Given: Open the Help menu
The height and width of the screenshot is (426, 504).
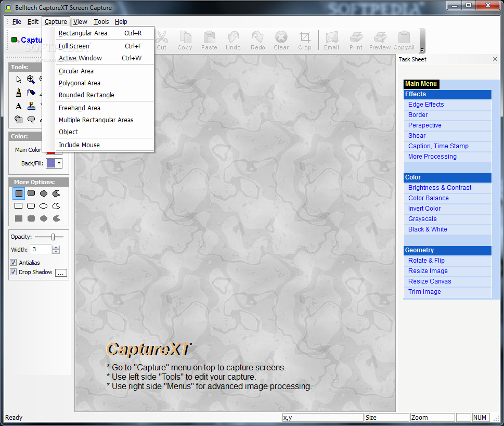Looking at the screenshot, I should [121, 21].
